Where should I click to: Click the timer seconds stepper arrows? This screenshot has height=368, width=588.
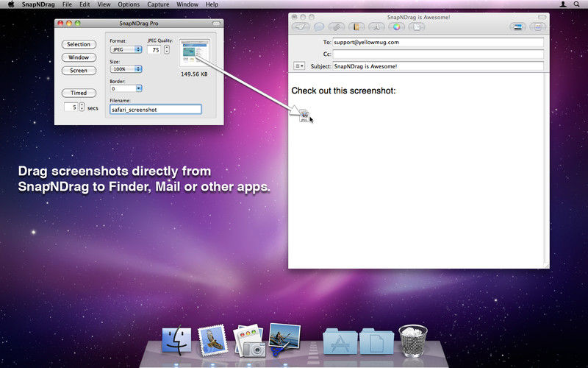pos(82,107)
